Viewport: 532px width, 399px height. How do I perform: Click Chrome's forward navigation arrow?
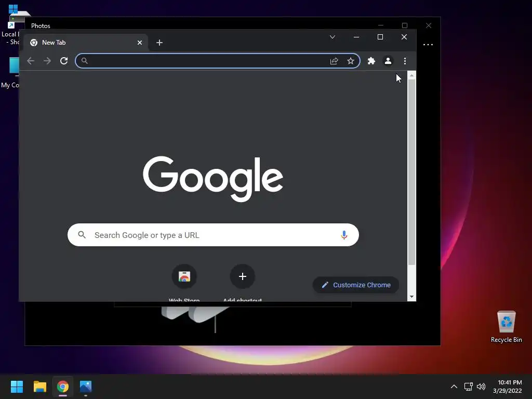47,61
